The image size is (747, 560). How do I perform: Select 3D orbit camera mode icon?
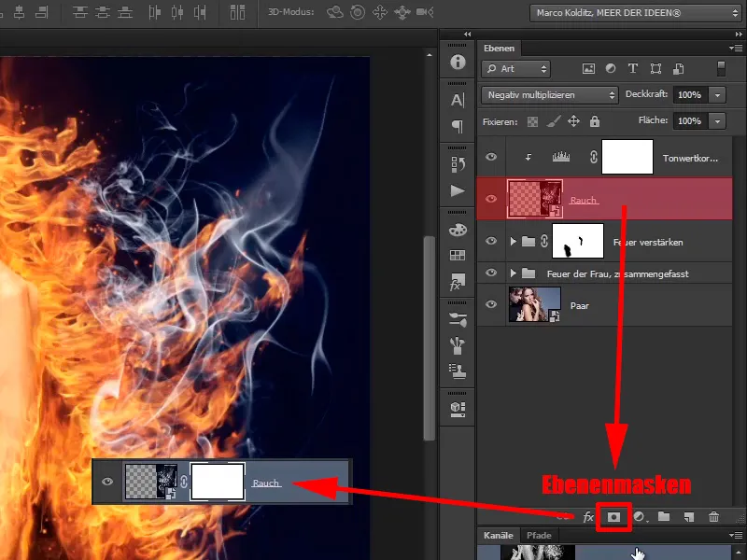[335, 12]
